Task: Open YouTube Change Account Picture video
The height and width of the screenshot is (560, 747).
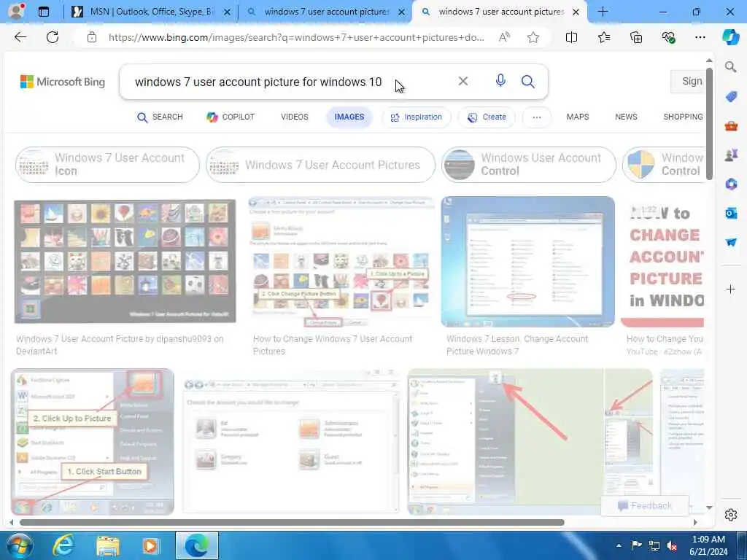Action: coord(662,262)
